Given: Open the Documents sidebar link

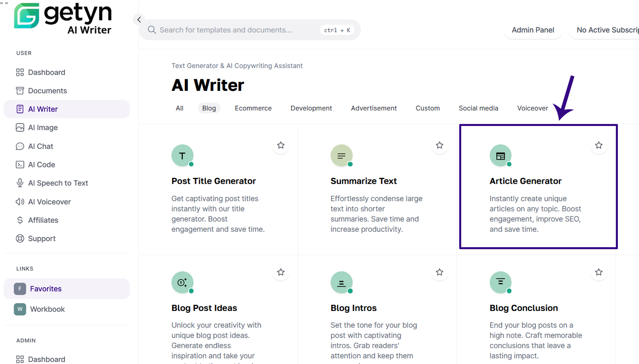Looking at the screenshot, I should 47,91.
